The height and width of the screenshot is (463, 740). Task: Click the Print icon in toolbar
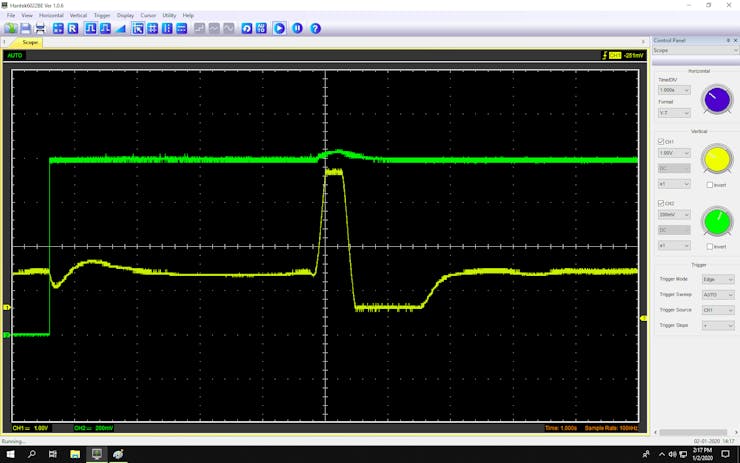tap(40, 29)
